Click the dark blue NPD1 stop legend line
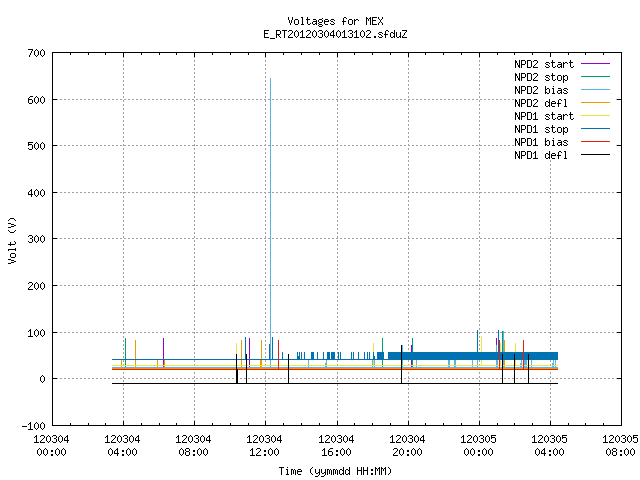This screenshot has height=480, width=640. pyautogui.click(x=595, y=129)
